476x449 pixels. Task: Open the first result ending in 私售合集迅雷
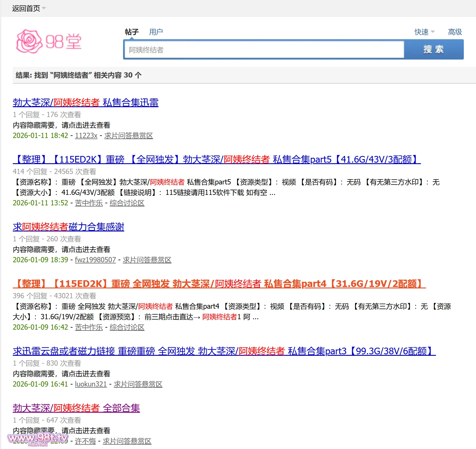point(86,103)
